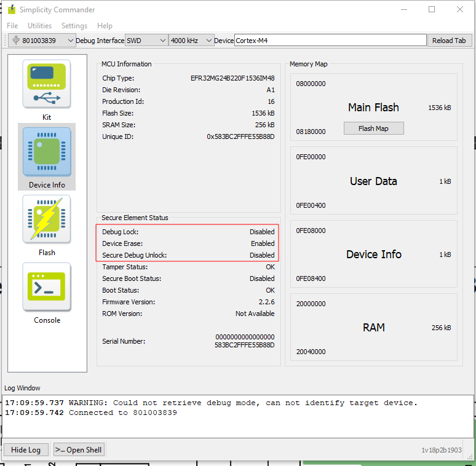476x466 pixels.
Task: Open the Console panel icon
Action: (x=47, y=287)
